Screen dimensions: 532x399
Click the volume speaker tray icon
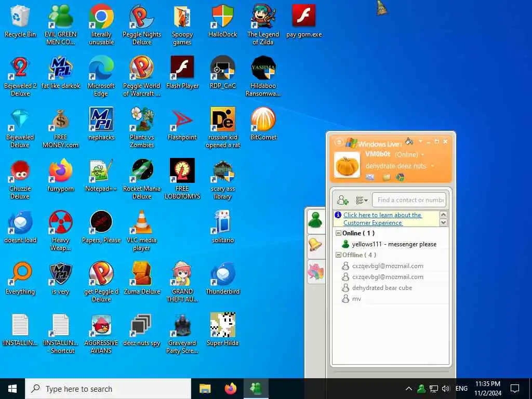446,389
